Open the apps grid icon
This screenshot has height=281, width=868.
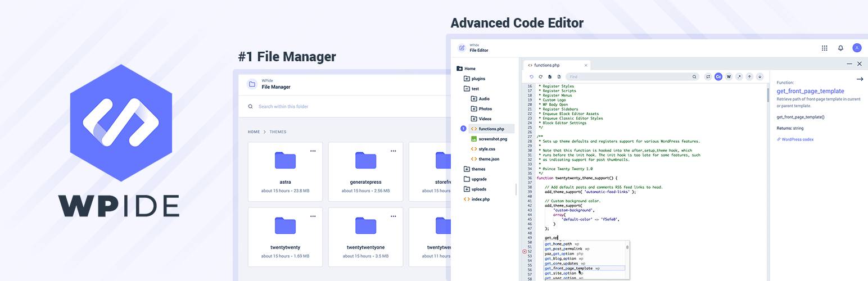(x=824, y=48)
